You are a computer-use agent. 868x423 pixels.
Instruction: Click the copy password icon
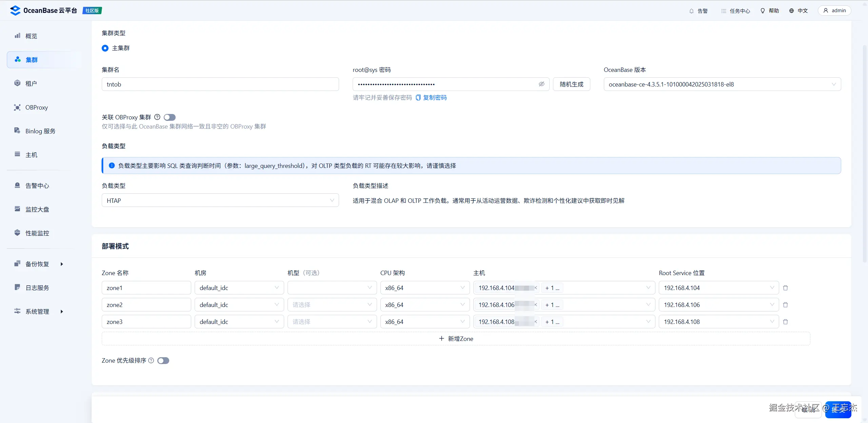point(418,98)
